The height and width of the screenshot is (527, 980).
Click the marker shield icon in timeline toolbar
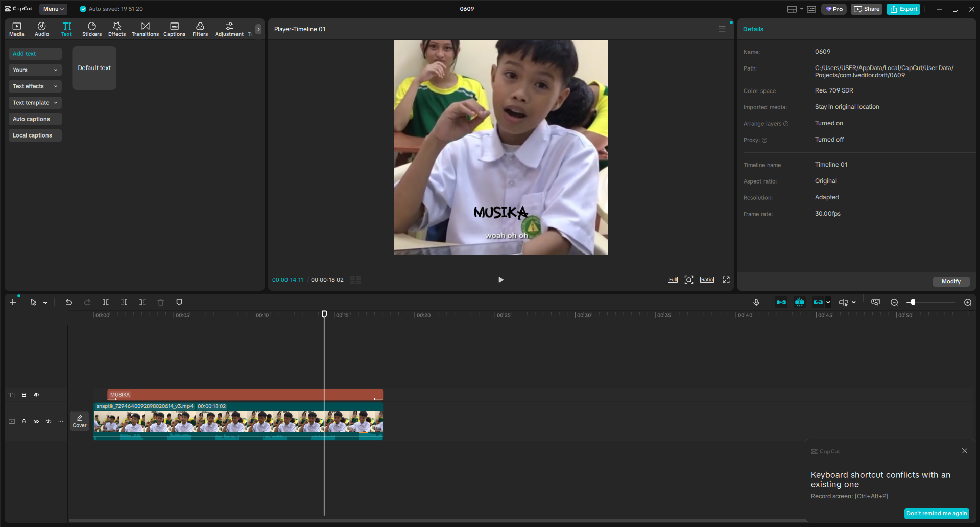179,302
